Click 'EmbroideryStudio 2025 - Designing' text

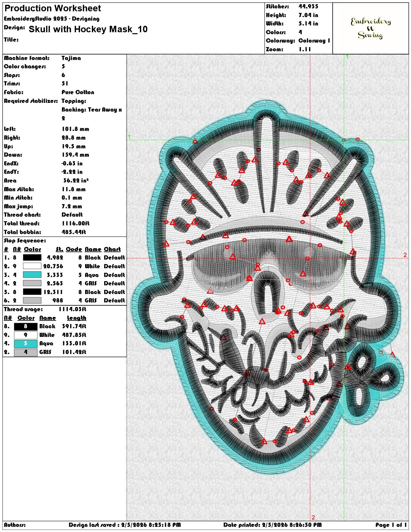coord(52,19)
